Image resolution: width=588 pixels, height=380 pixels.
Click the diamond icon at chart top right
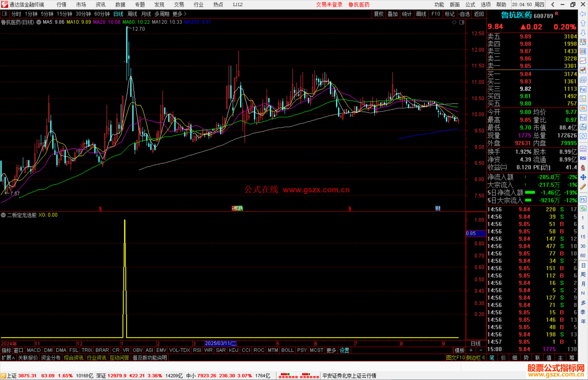tap(454, 22)
